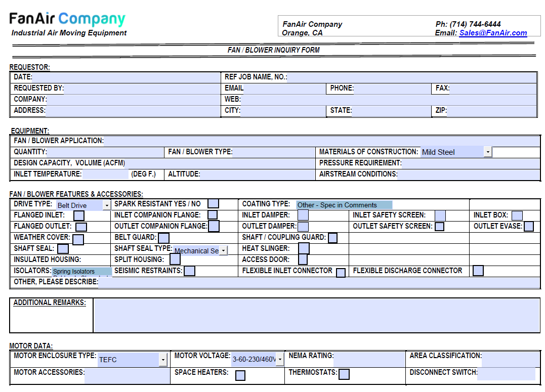Enable the Outlet Safety Screen checkbox
Image resolution: width=545 pixels, height=392 pixels.
pos(440,227)
